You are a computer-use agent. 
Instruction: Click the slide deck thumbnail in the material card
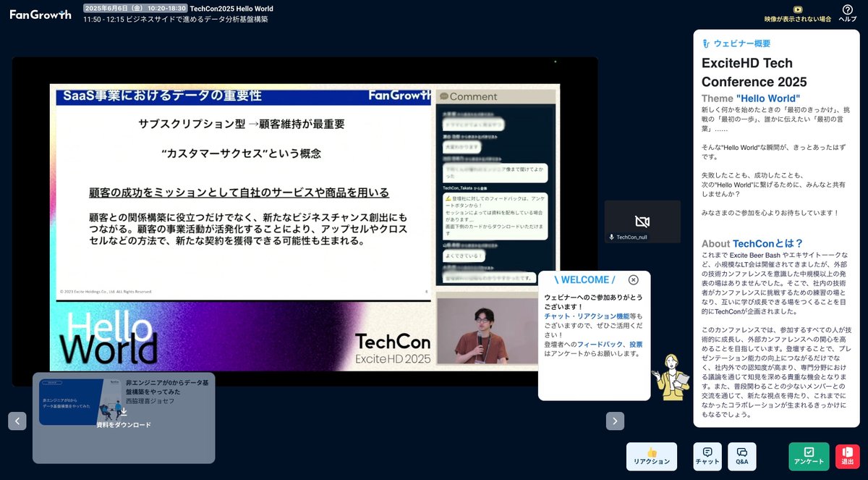(80, 402)
